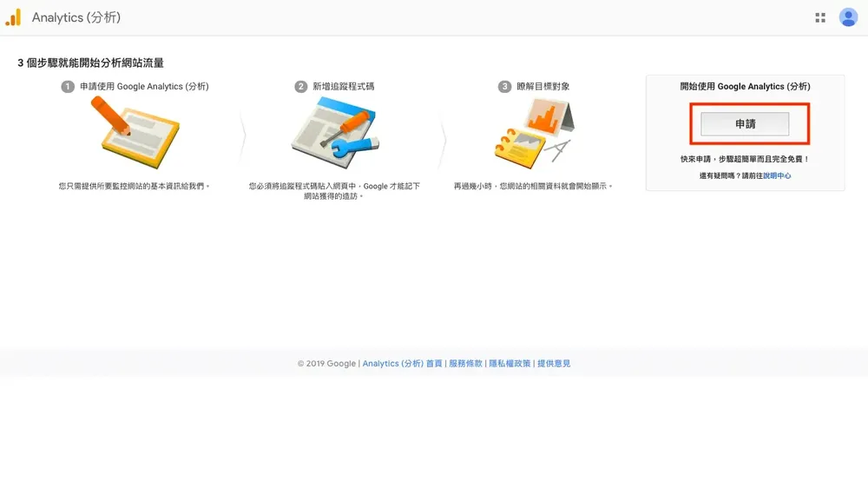Screen dimensions: 868x501
Task: Click the pencil and notepad illustration
Action: 135,132
